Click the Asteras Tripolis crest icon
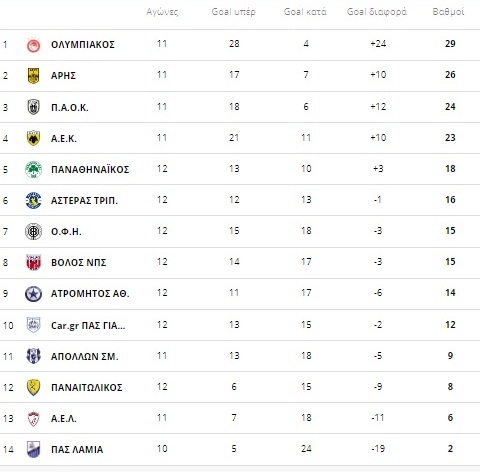The height and width of the screenshot is (472, 480). (x=33, y=200)
